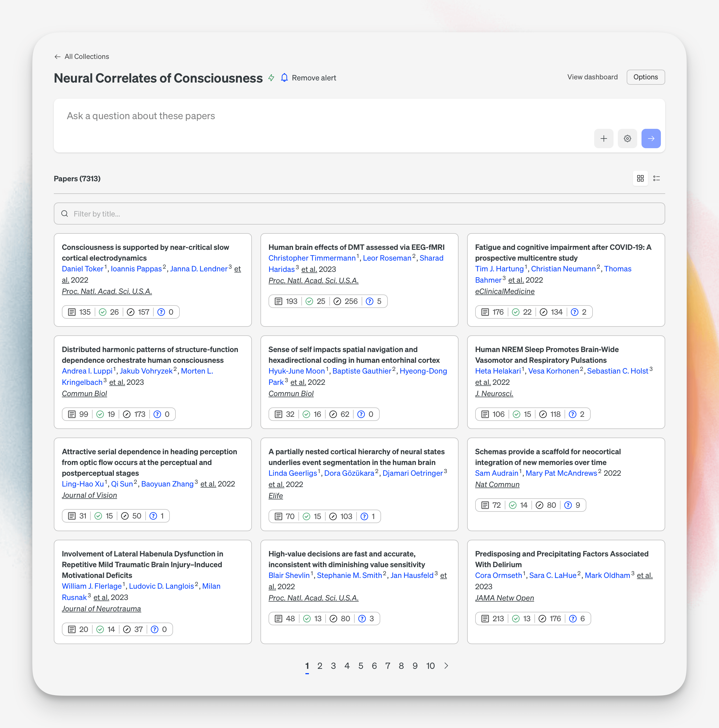This screenshot has width=719, height=728.
Task: Click mentioning icon on Distributed harmonic patterns paper
Action: pyautogui.click(x=127, y=414)
